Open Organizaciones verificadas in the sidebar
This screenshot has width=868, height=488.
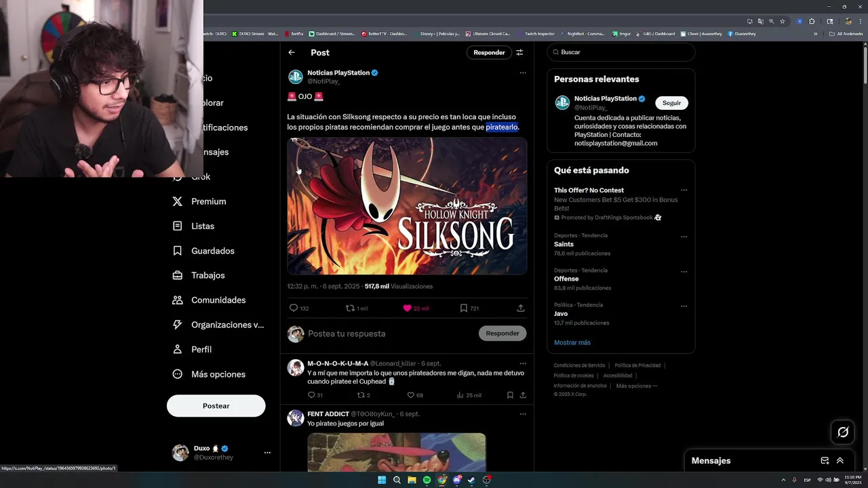(218, 325)
